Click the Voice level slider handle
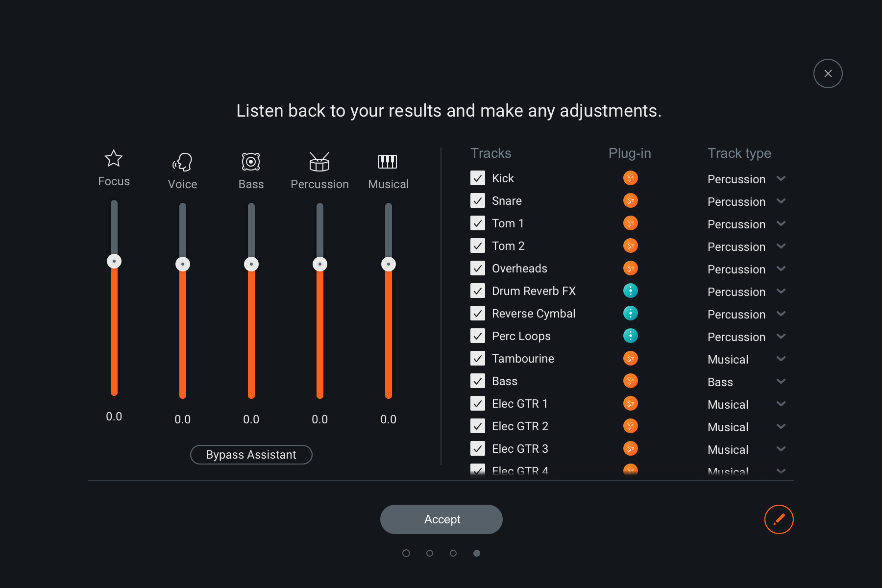Image resolution: width=882 pixels, height=588 pixels. point(183,264)
